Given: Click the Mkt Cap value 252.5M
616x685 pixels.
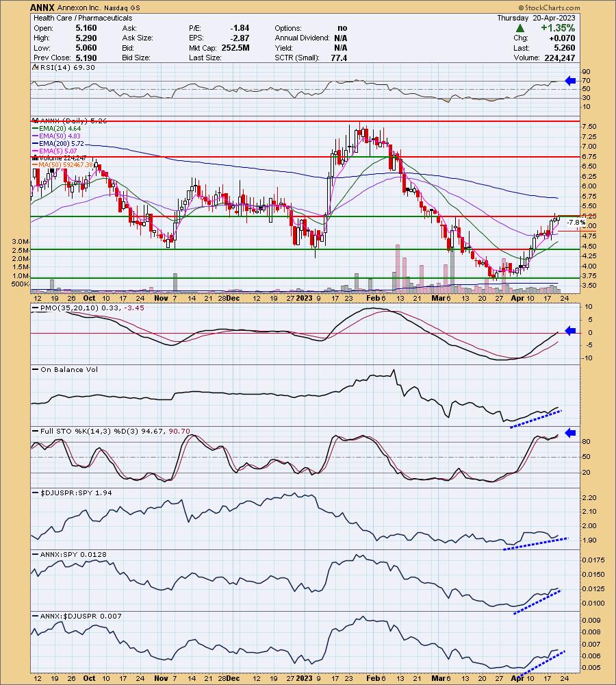Looking at the screenshot, I should 235,48.
